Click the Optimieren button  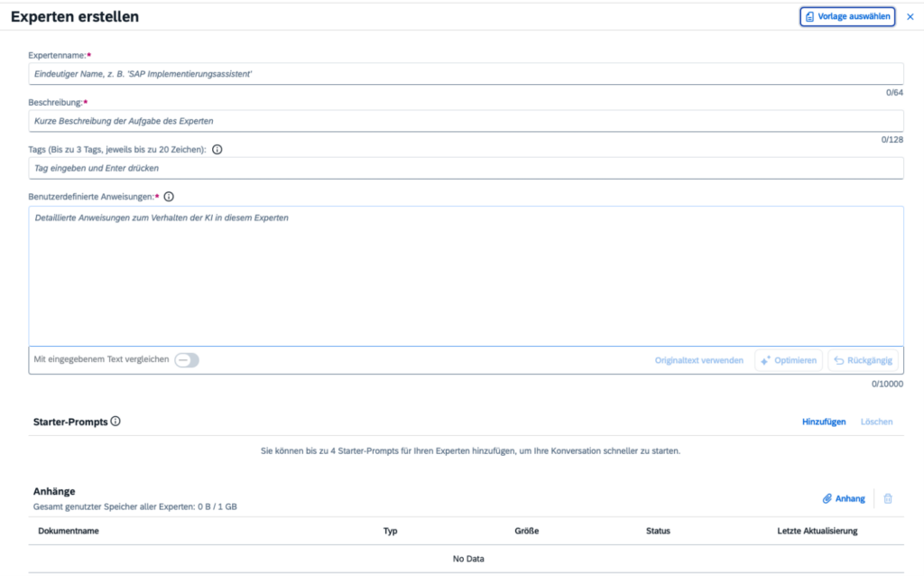[x=789, y=360]
